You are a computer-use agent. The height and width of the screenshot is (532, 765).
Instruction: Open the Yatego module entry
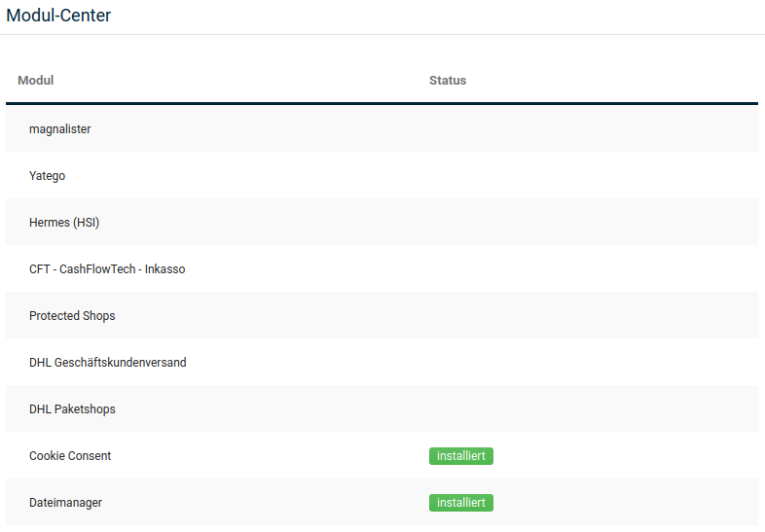pos(48,176)
